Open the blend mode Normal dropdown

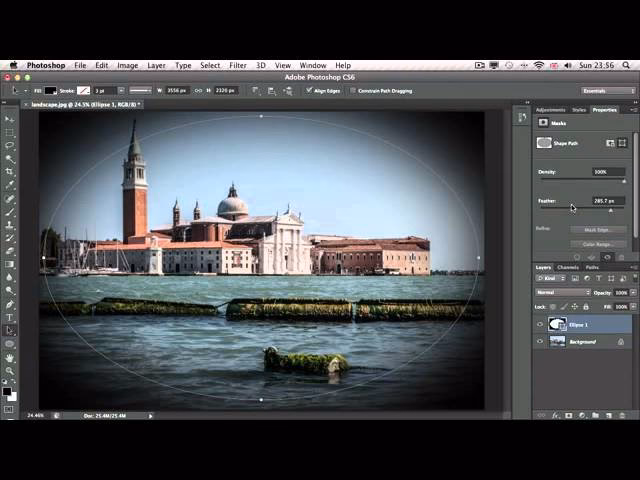563,292
